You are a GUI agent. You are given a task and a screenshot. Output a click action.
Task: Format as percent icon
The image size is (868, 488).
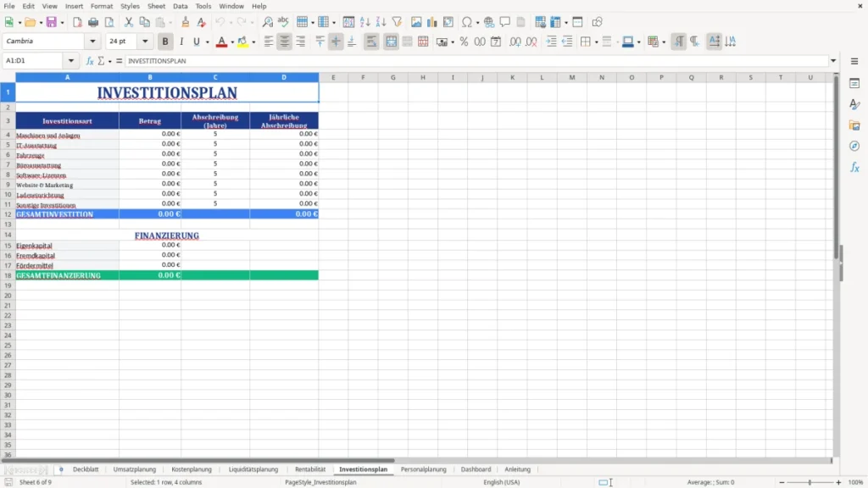coord(464,42)
